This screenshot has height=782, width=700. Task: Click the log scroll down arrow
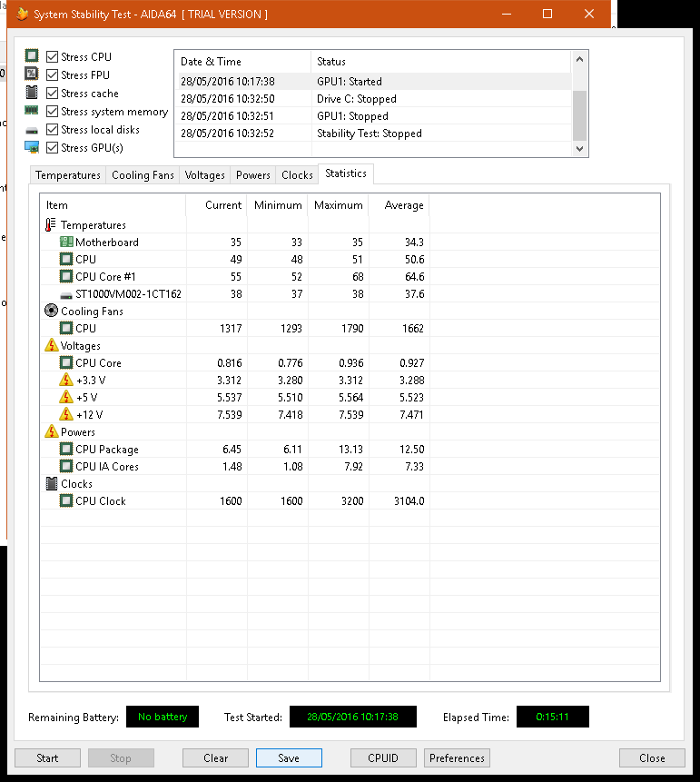(579, 148)
